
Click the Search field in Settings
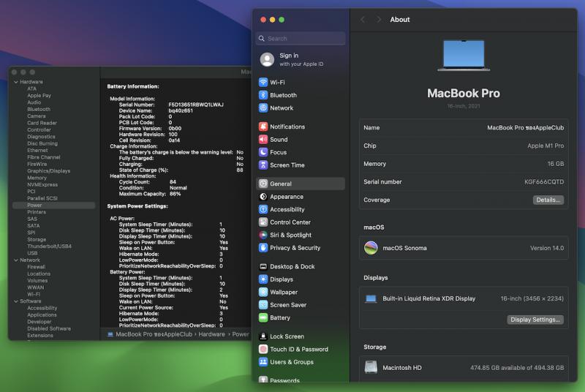(x=300, y=39)
